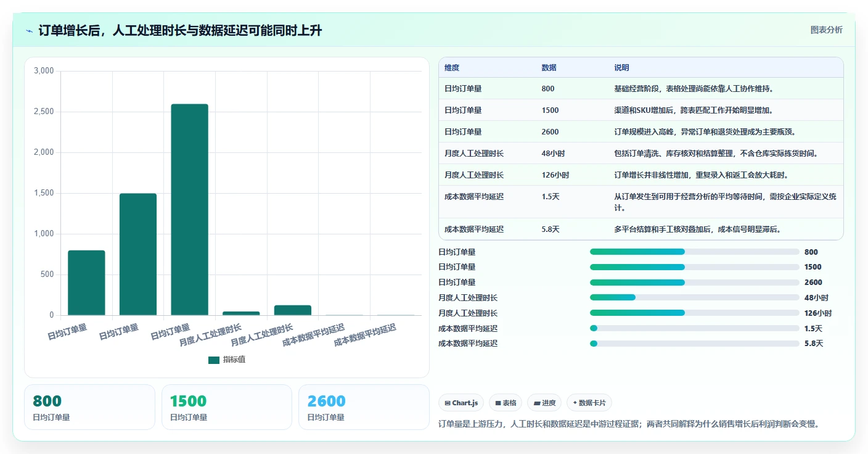The image size is (868, 454).
Task: Click the progress bar for value 800
Action: pyautogui.click(x=695, y=252)
